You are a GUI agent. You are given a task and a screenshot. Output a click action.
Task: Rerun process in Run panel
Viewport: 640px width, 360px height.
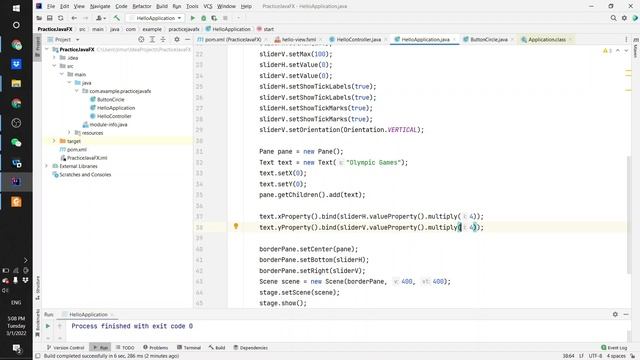[x=48, y=326]
